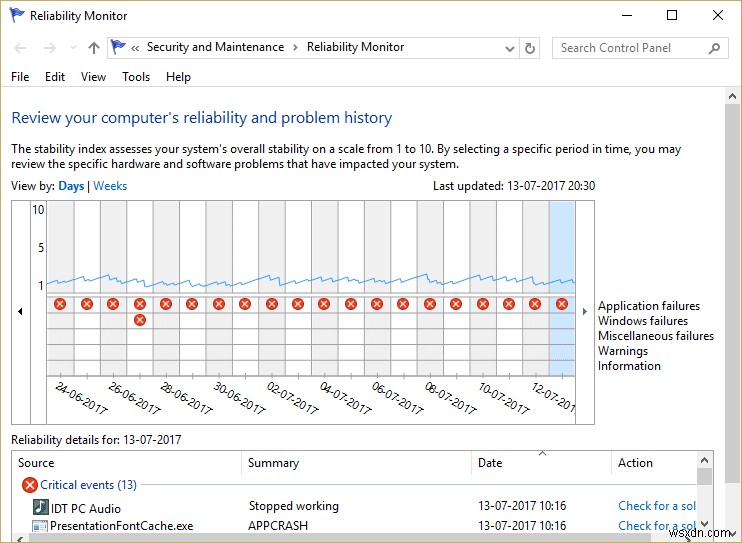Open the address bar history dropdown
This screenshot has width=742, height=543.
(x=509, y=48)
